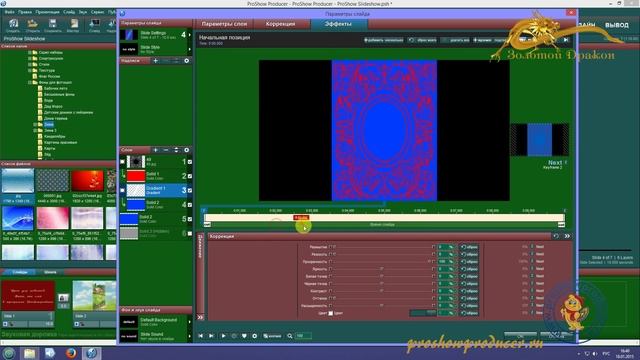
Task: Click the play icon above the preview
Action: pos(566,40)
